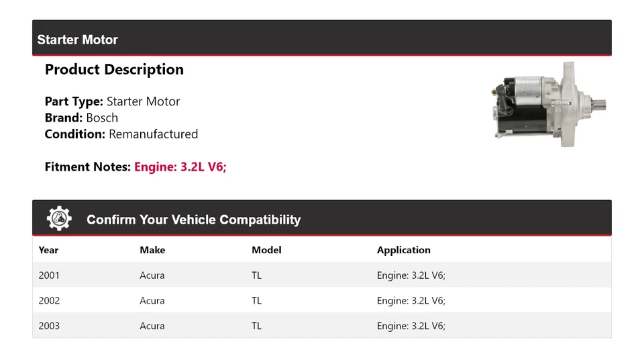Click Confirm Your Vehicle Compatibility header

pyautogui.click(x=193, y=220)
